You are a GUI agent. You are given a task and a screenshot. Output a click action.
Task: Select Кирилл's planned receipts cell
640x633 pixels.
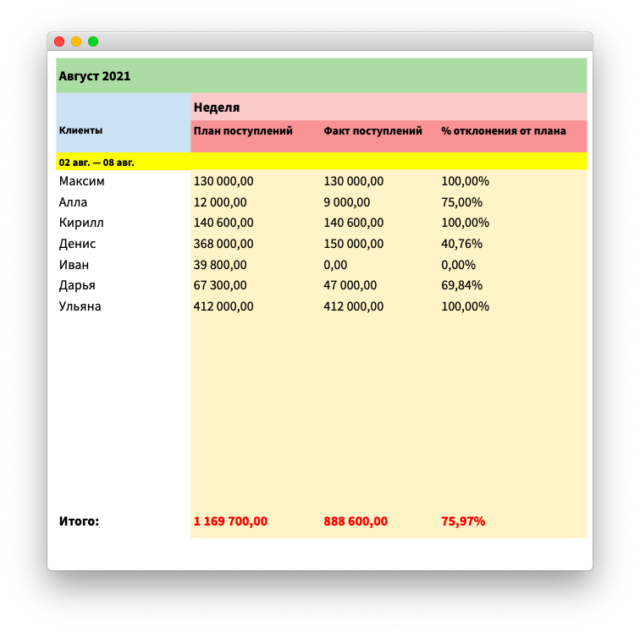(x=223, y=223)
